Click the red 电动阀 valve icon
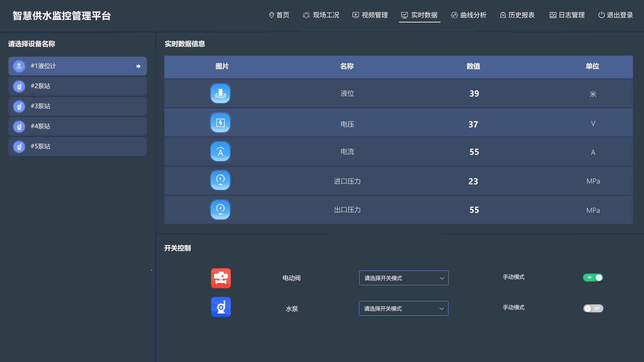Viewport: 644px width, 362px height. click(221, 278)
